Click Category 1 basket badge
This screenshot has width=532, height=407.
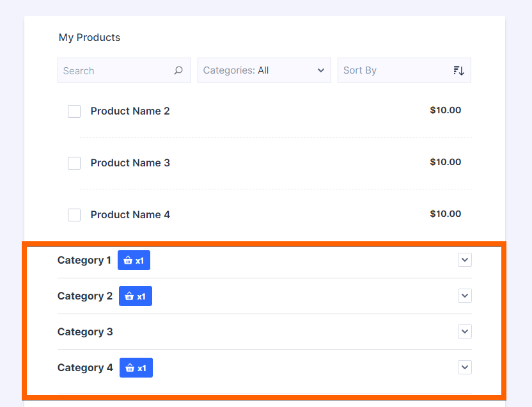[134, 260]
